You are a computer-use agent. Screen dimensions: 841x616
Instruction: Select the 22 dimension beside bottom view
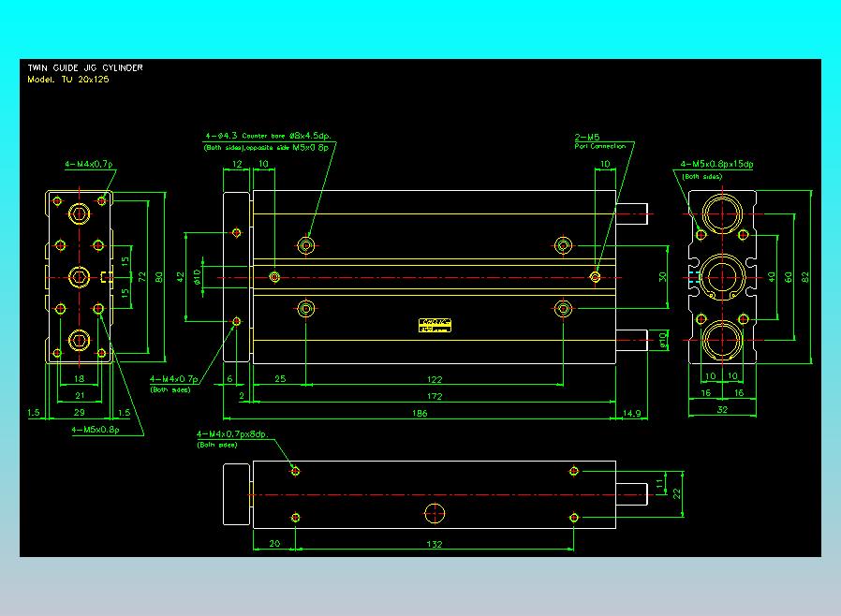coord(676,493)
